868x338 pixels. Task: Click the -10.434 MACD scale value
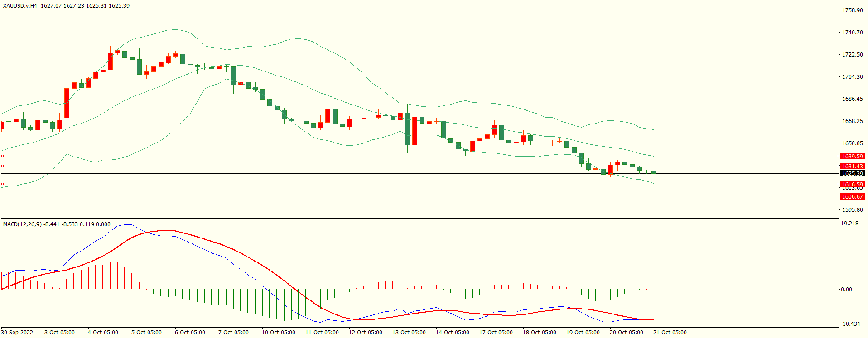(850, 324)
